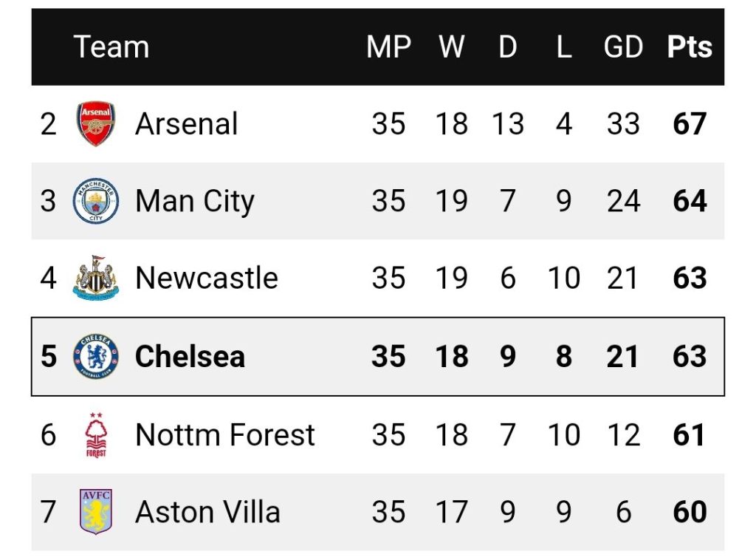Open the Man City team link
Screen dimensions: 756x557
click(x=195, y=202)
